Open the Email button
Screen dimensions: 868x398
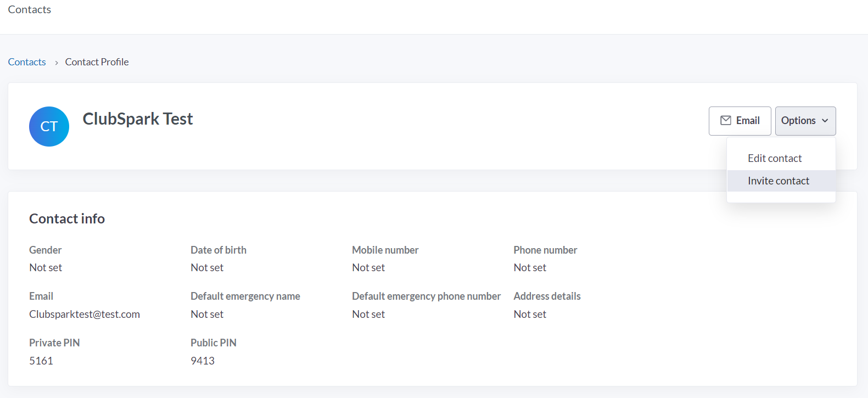coord(740,121)
